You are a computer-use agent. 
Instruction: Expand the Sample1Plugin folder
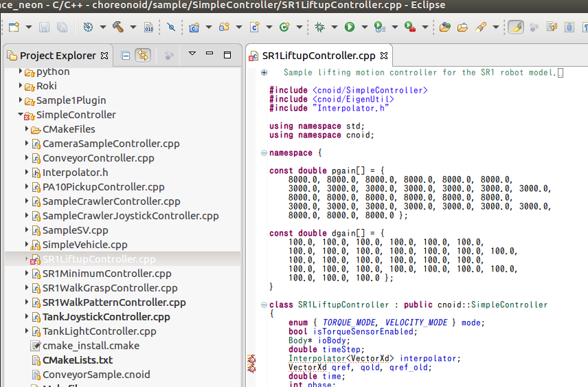pyautogui.click(x=21, y=100)
